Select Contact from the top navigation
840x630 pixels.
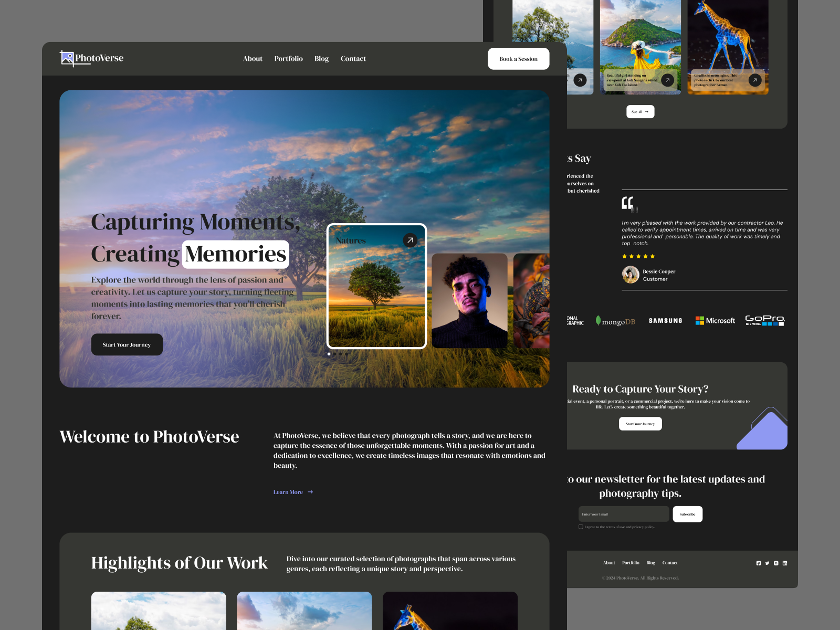pyautogui.click(x=353, y=59)
